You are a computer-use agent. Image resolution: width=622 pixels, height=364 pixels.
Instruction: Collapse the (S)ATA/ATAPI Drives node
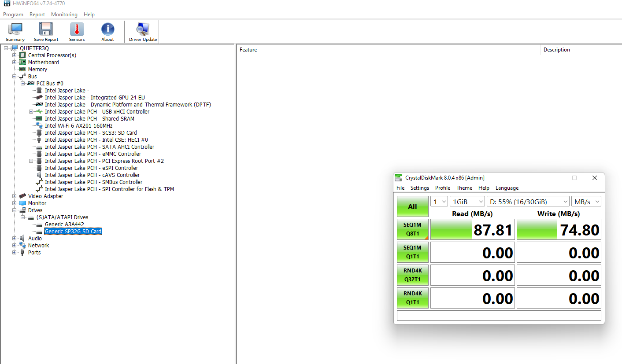point(23,217)
